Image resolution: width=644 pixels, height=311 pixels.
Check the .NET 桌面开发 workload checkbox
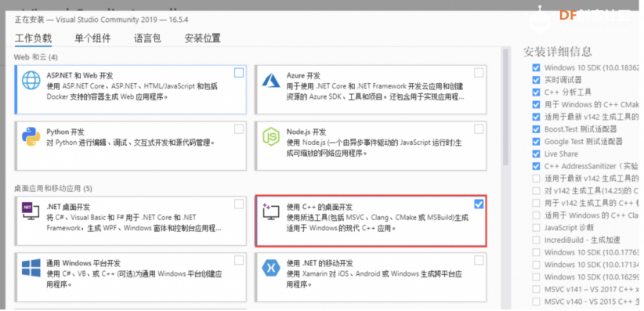click(239, 204)
